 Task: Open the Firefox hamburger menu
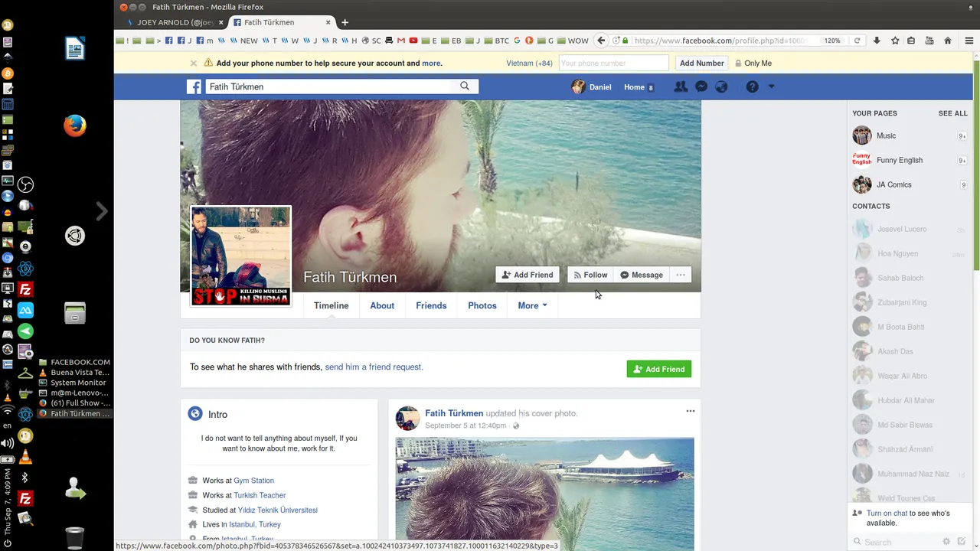[969, 41]
